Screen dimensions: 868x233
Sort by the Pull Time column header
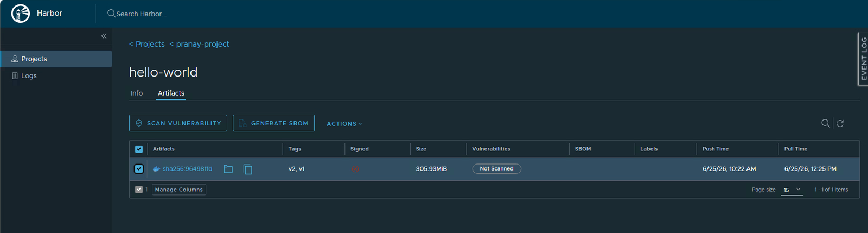click(x=796, y=149)
